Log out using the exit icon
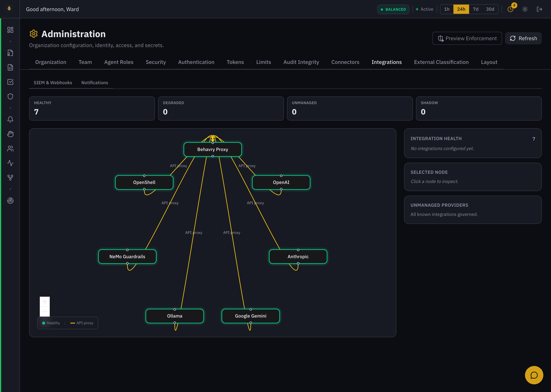Image resolution: width=551 pixels, height=392 pixels. click(539, 9)
